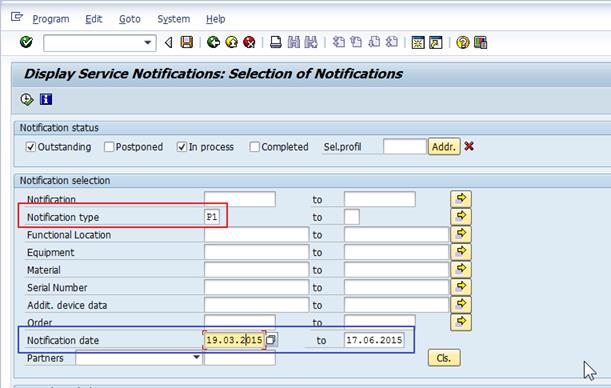Open the window menu icon beside Program
This screenshot has width=611, height=388.
17,17
